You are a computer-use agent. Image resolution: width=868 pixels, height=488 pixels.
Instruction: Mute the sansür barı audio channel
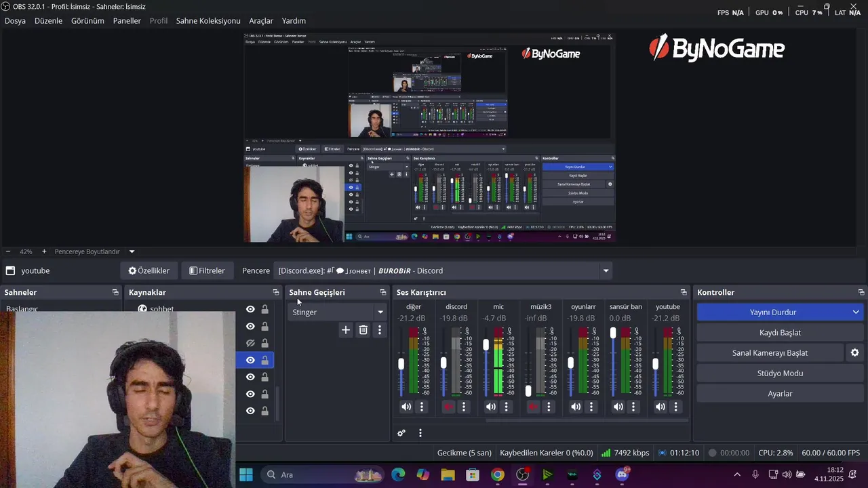click(x=617, y=407)
